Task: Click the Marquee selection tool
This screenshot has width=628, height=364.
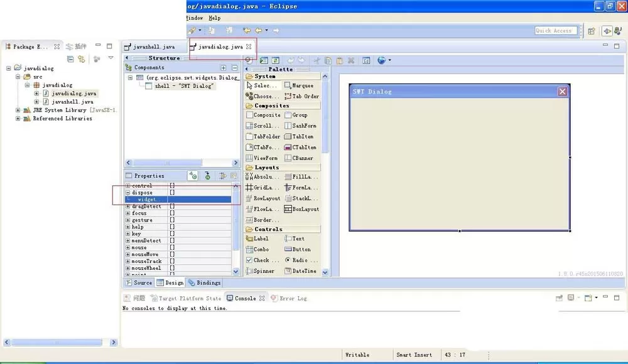Action: (299, 85)
